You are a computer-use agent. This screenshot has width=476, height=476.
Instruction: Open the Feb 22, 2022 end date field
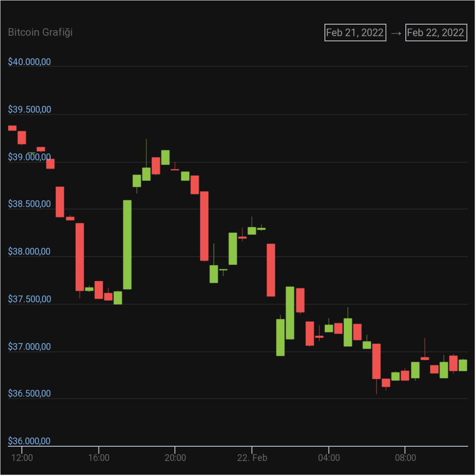(436, 33)
